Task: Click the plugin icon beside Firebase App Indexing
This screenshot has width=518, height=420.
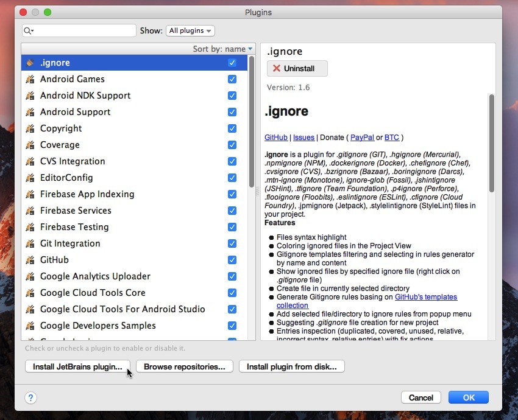Action: [30, 194]
